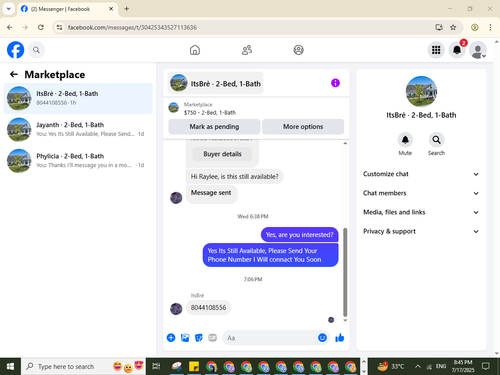
Task: Search in conversation using magnifier icon
Action: [436, 140]
